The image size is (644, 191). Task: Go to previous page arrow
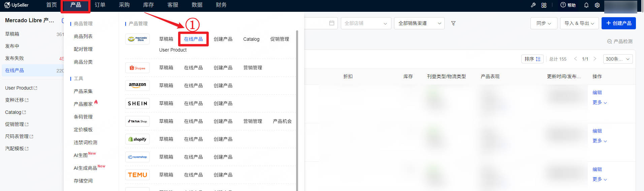tap(575, 59)
